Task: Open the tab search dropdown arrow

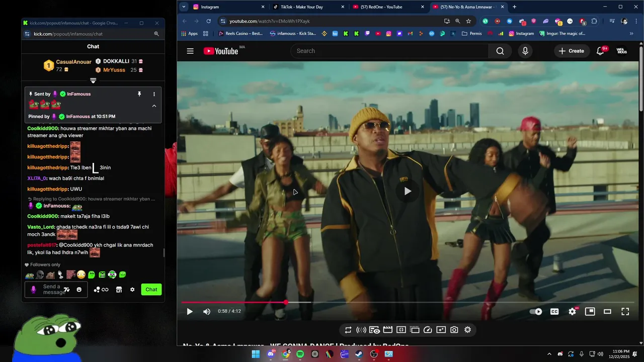Action: [184, 7]
